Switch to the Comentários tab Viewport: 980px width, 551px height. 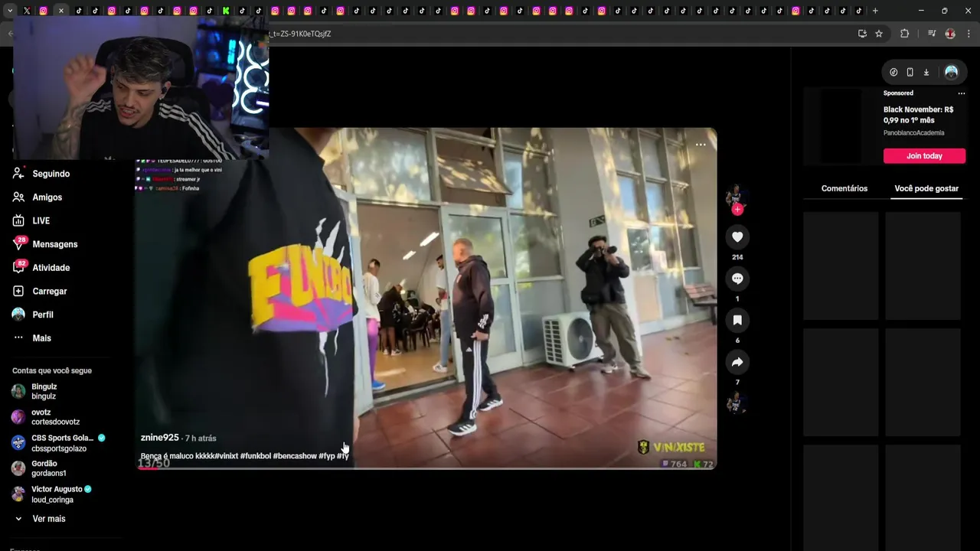pyautogui.click(x=844, y=188)
